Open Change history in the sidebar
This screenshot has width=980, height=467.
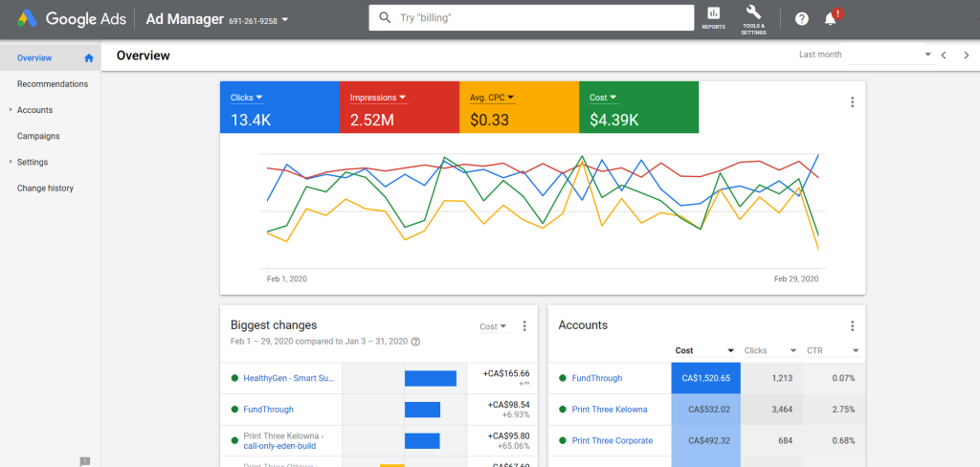pyautogui.click(x=45, y=189)
